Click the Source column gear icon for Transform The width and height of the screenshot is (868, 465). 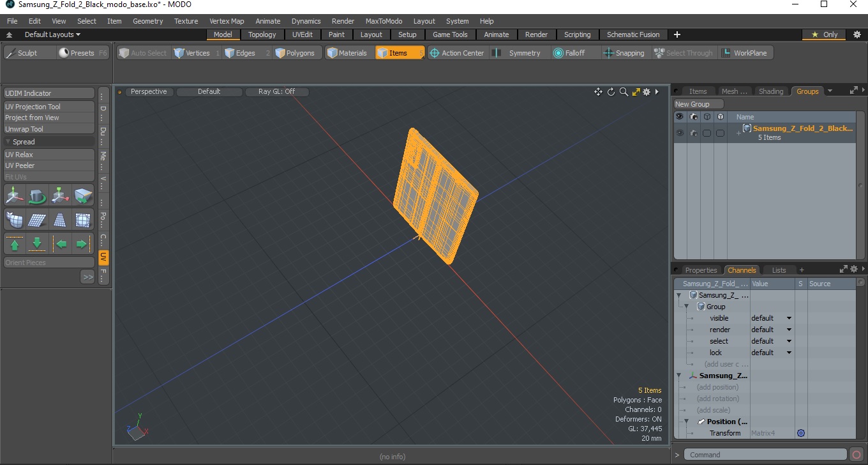[801, 433]
